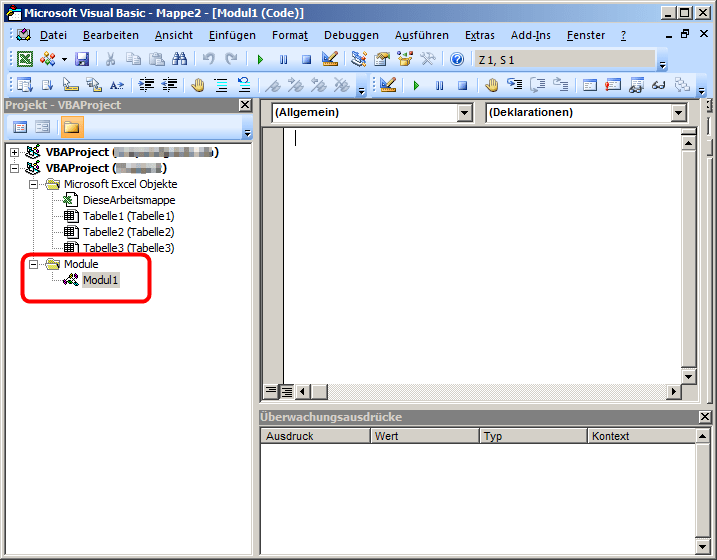Open the Properties Window icon
Image resolution: width=717 pixels, height=560 pixels.
(382, 59)
